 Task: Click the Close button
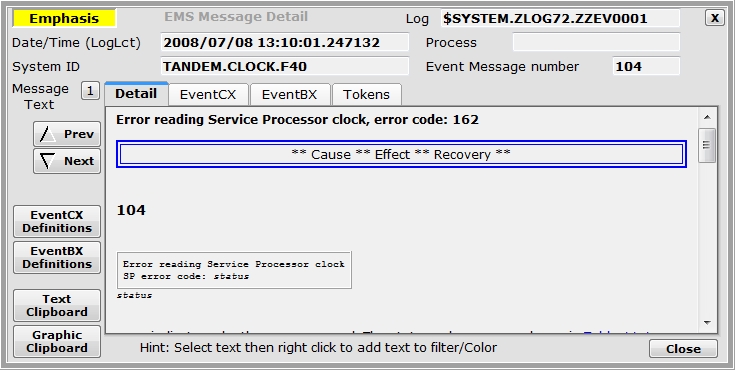pyautogui.click(x=683, y=349)
